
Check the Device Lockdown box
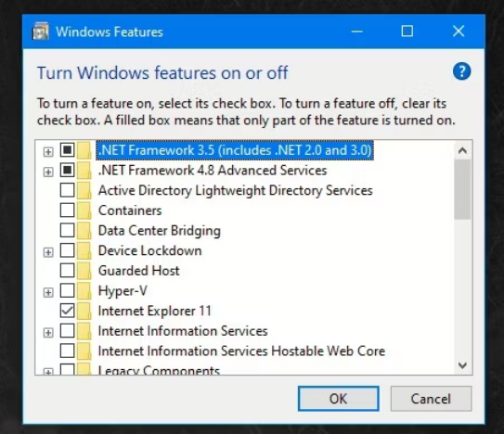(67, 250)
